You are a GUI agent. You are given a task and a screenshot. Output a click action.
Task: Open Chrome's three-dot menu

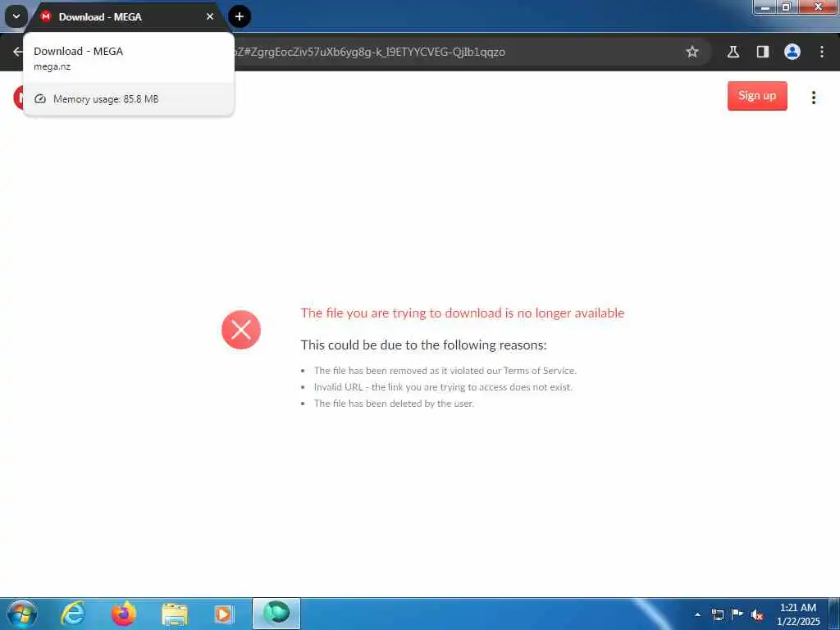tap(822, 52)
